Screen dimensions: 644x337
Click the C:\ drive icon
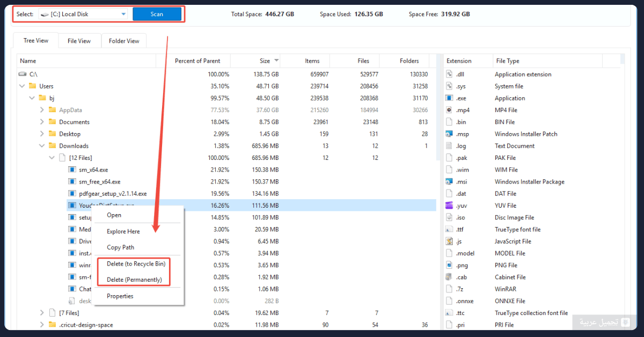23,74
